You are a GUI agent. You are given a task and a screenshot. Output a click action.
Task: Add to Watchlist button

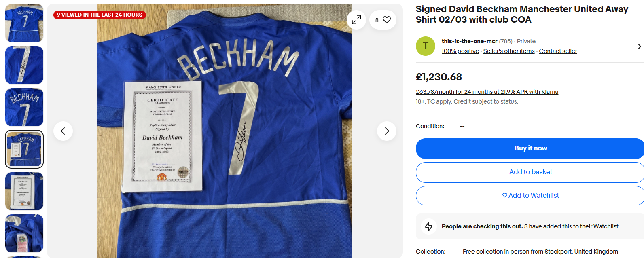click(530, 196)
